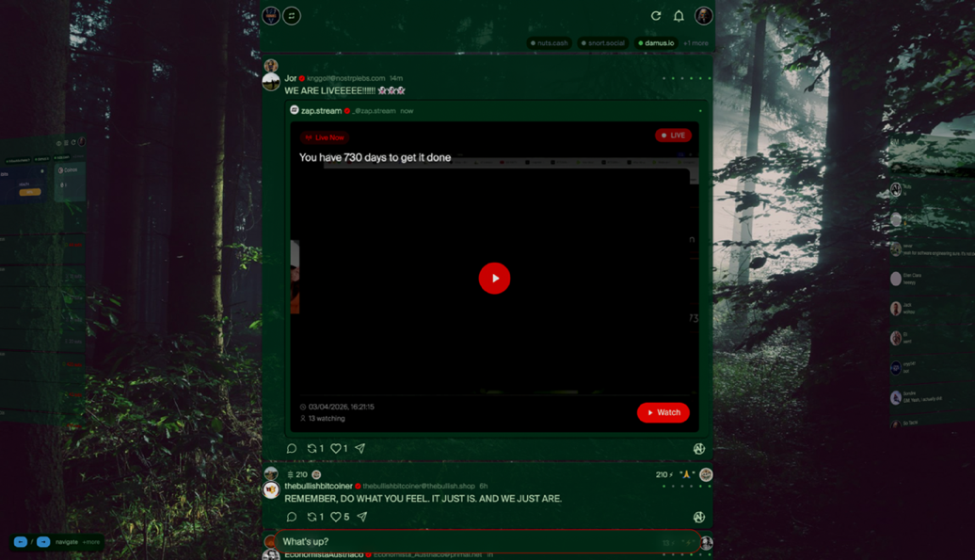This screenshot has width=975, height=560.
Task: Click the 'What's up?' compose field
Action: [x=471, y=542]
